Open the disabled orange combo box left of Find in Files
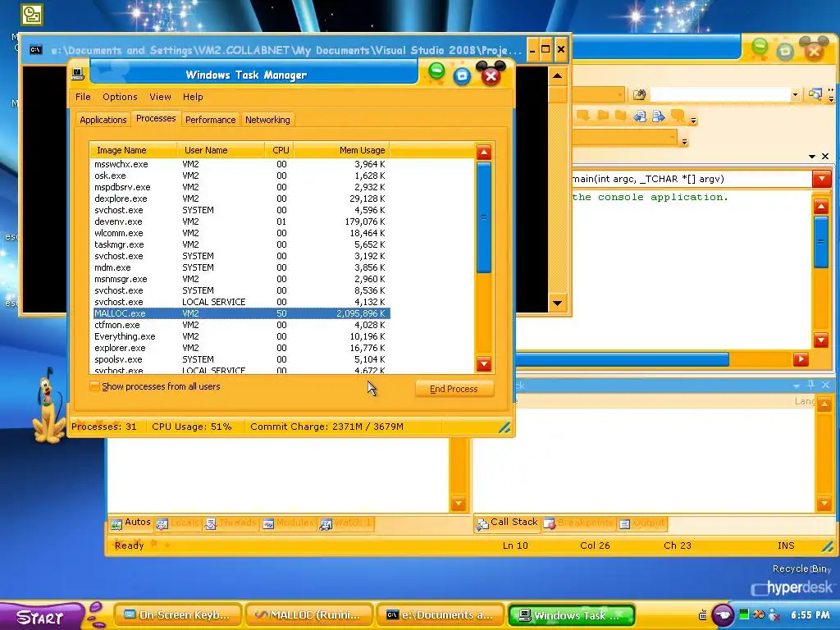 (x=597, y=95)
